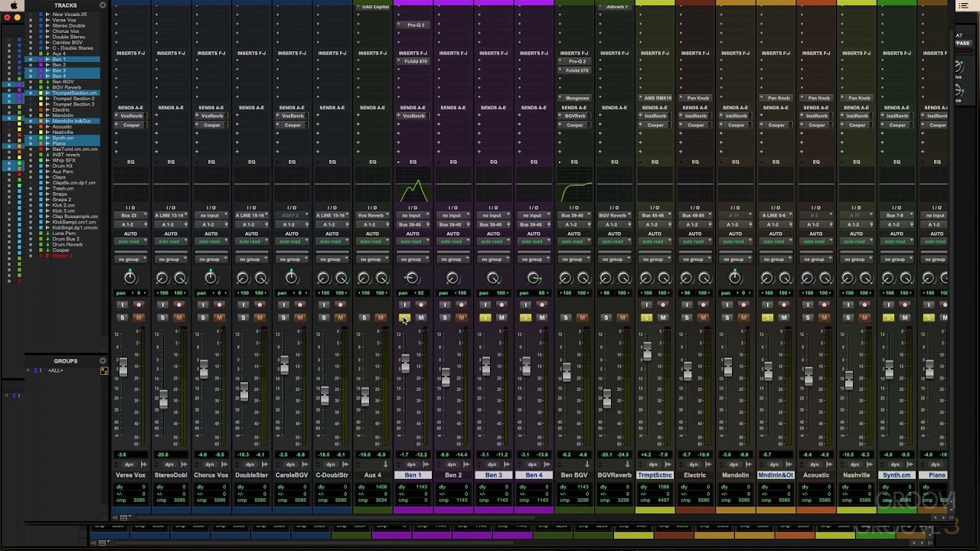Click the Mongoose insert on Ben BGV
The width and height of the screenshot is (980, 551).
coord(574,98)
